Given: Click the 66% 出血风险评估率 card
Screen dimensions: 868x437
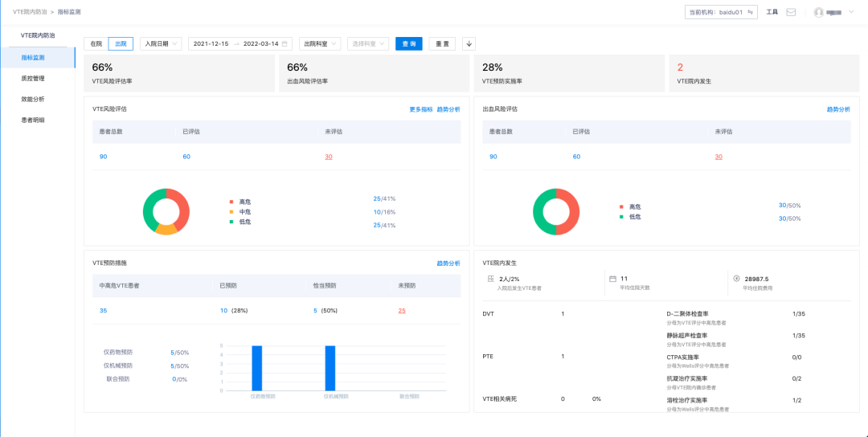Looking at the screenshot, I should click(x=375, y=74).
